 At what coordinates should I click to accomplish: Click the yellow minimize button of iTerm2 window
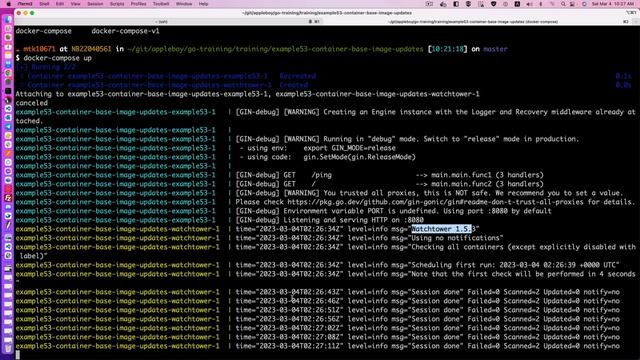(x=25, y=13)
